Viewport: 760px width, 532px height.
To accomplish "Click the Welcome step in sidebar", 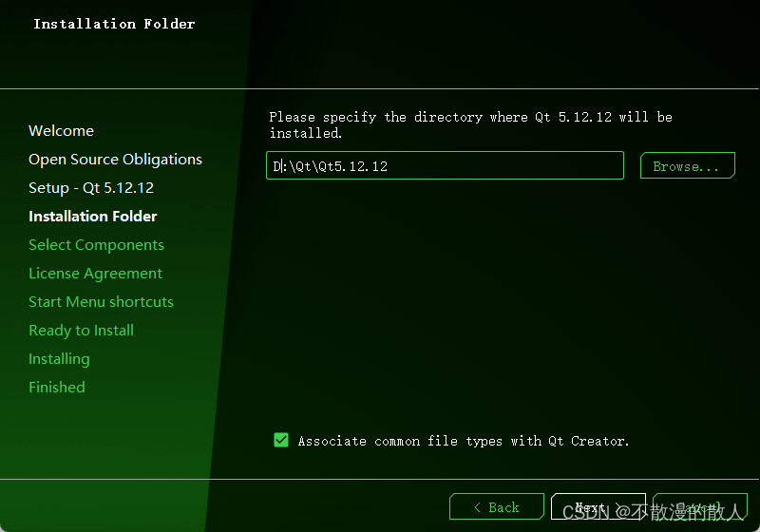I will [61, 131].
